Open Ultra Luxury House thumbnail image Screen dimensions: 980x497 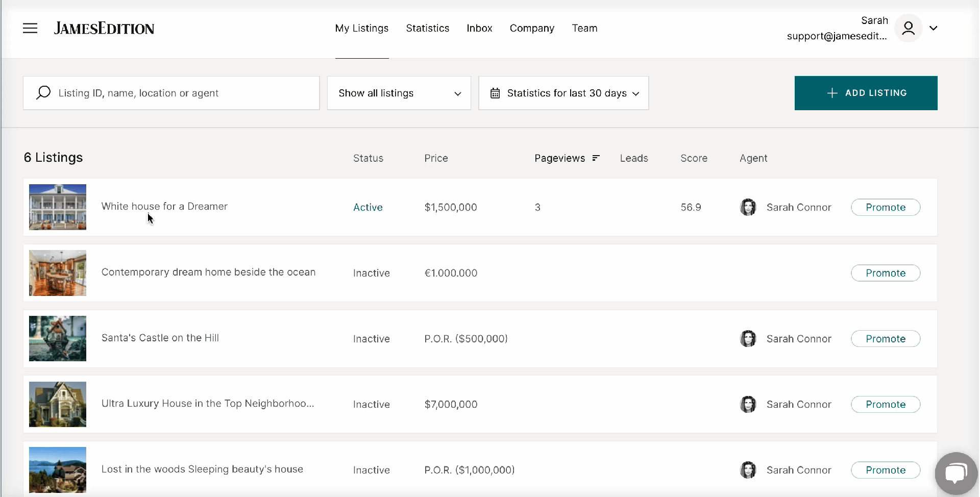pos(58,404)
